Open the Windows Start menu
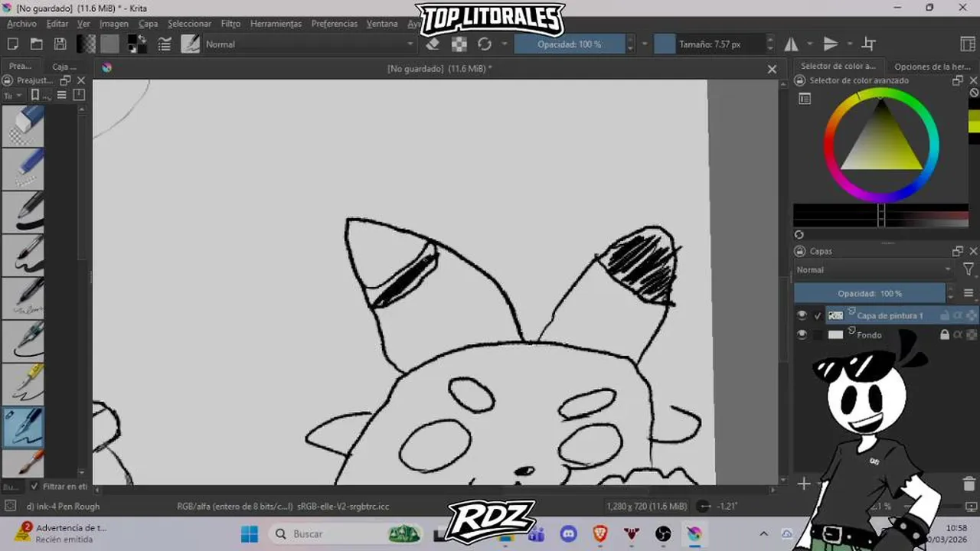Viewport: 980px width, 551px height. (x=250, y=533)
